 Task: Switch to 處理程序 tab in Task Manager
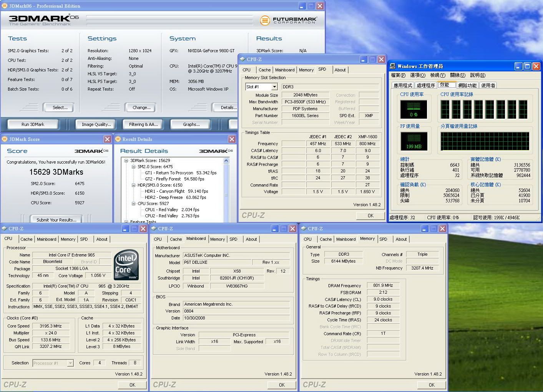point(426,85)
